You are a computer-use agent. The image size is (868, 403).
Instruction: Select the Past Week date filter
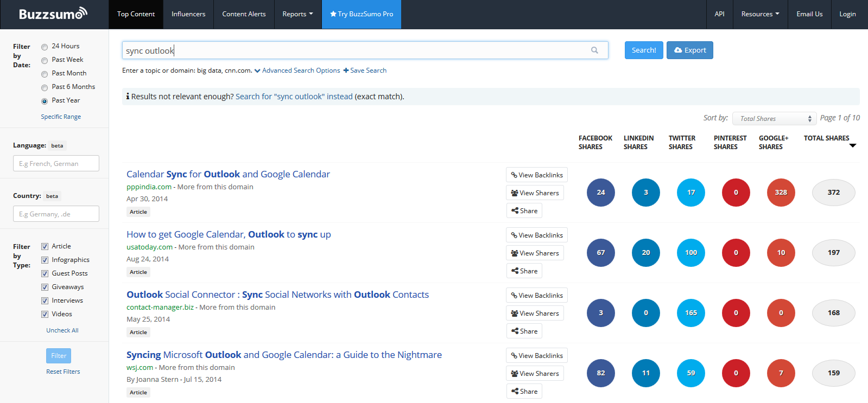(45, 60)
